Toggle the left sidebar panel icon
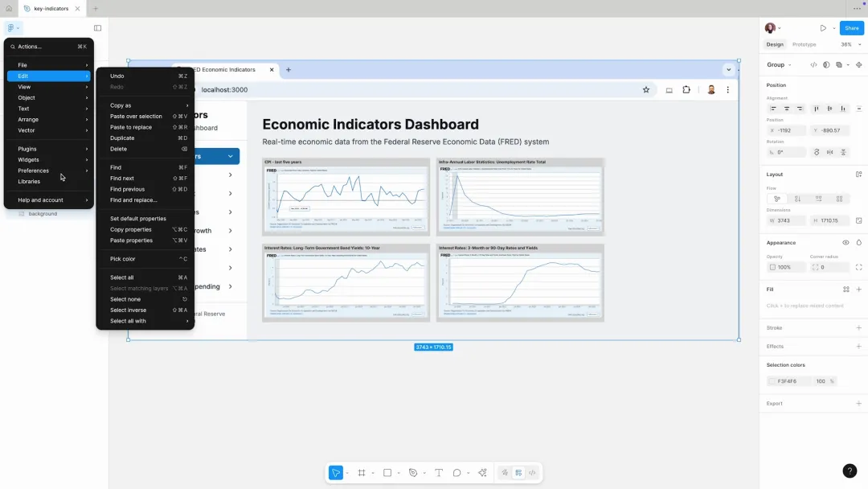The image size is (868, 489). tap(98, 28)
